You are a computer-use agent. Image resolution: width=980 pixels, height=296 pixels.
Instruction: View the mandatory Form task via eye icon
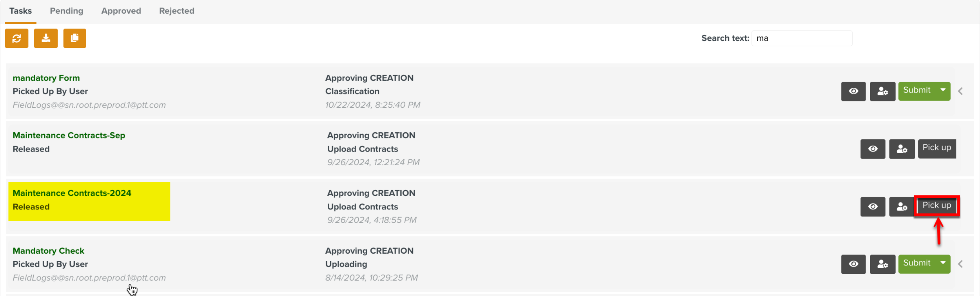(853, 91)
